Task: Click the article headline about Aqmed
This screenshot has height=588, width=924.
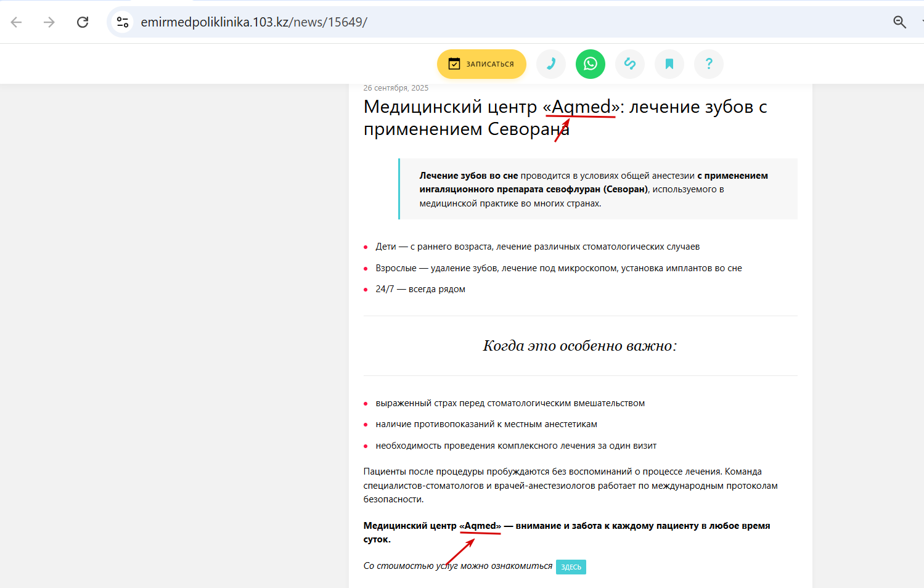Action: (565, 118)
